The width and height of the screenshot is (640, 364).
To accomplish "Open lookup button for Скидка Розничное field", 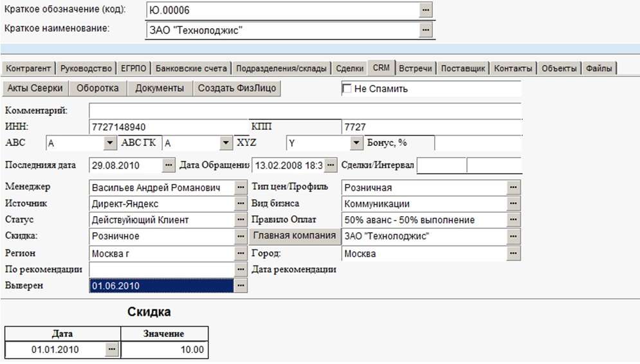I will tap(241, 236).
